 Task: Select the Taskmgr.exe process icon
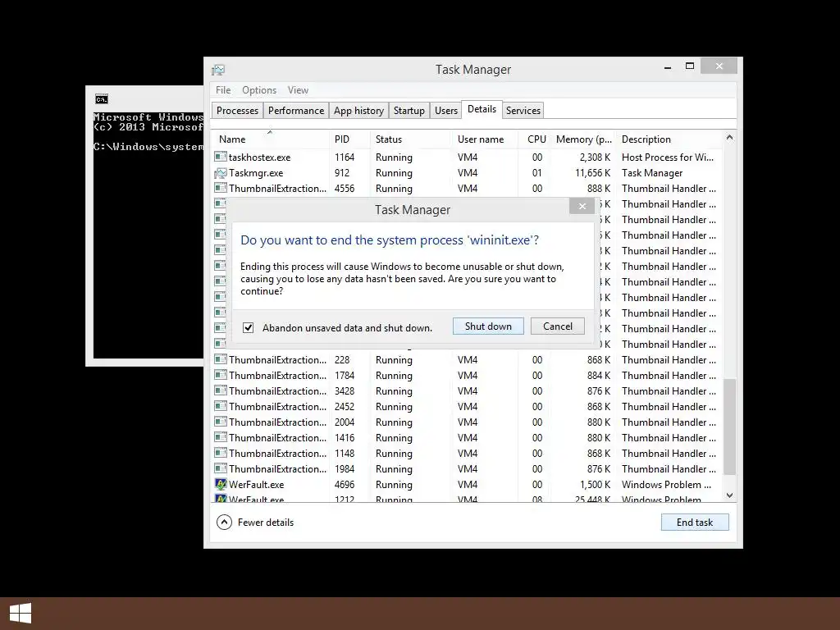click(220, 172)
